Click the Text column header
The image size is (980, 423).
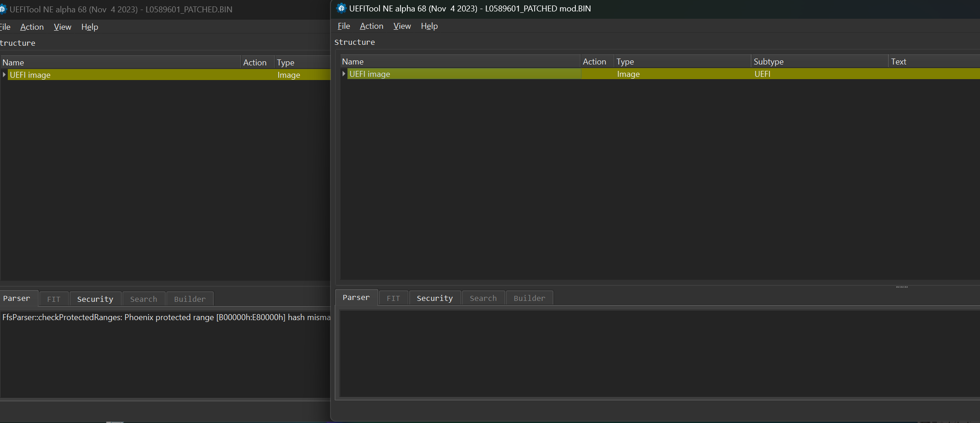[x=898, y=62]
